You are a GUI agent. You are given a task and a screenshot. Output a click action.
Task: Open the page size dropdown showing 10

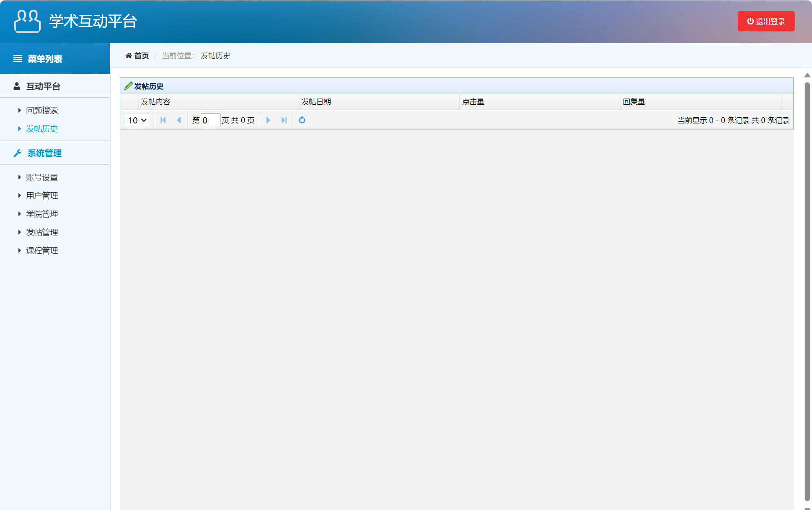[x=137, y=120]
